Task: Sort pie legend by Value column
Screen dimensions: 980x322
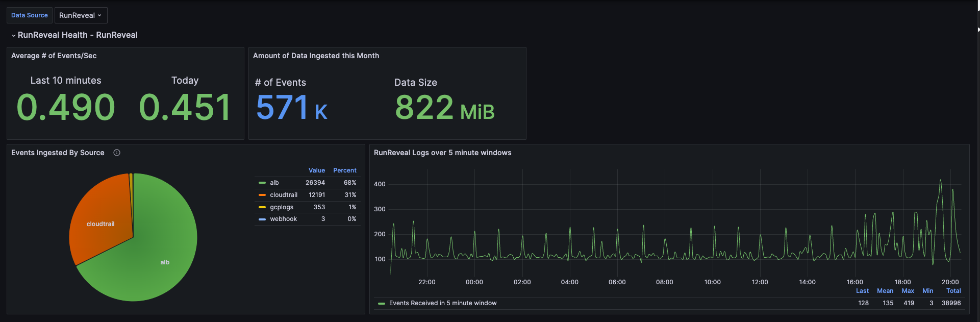Action: coord(316,170)
